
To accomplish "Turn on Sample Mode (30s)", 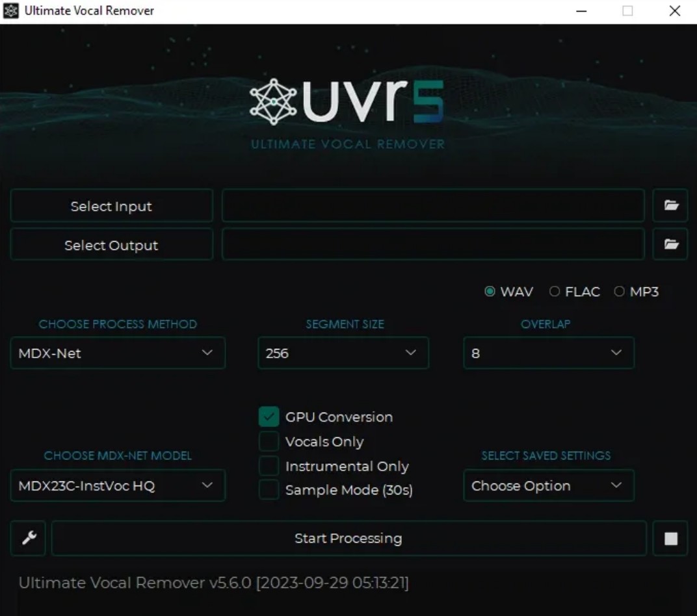I will pyautogui.click(x=269, y=490).
